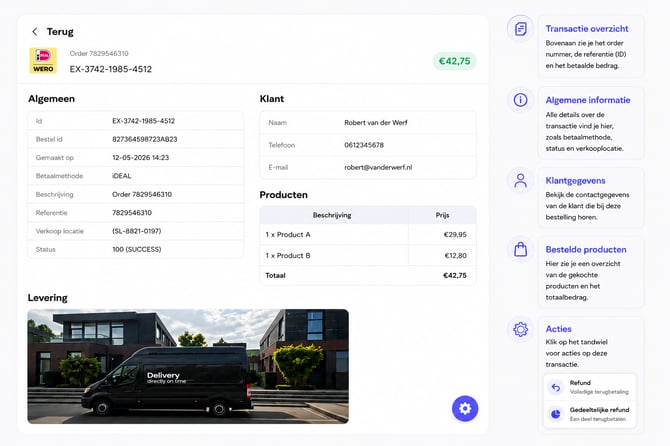This screenshot has width=670, height=446.
Task: Open the Bestelde producten heading
Action: point(586,249)
